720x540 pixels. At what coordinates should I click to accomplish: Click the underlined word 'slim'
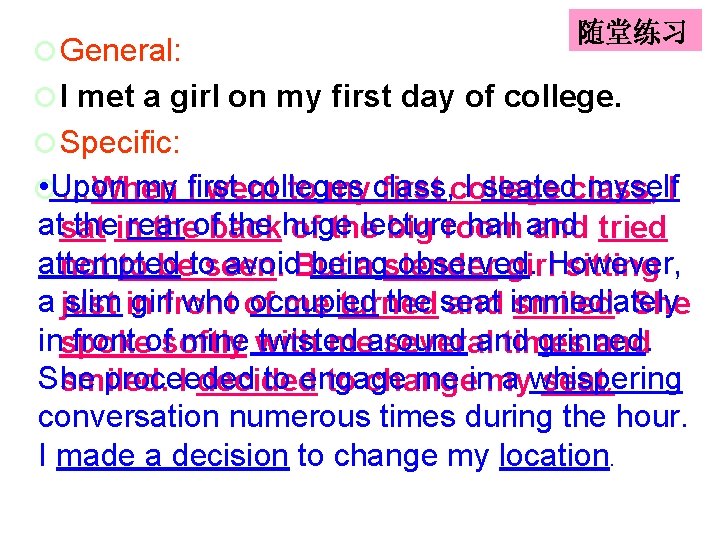93,303
